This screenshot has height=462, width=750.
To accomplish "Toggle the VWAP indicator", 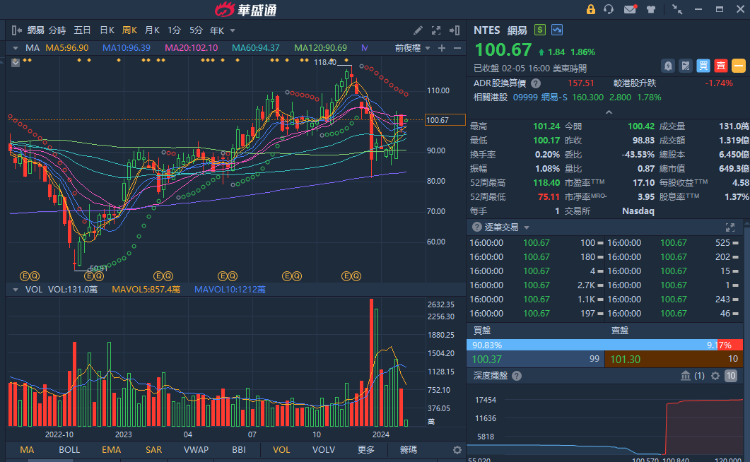I will 196,451.
